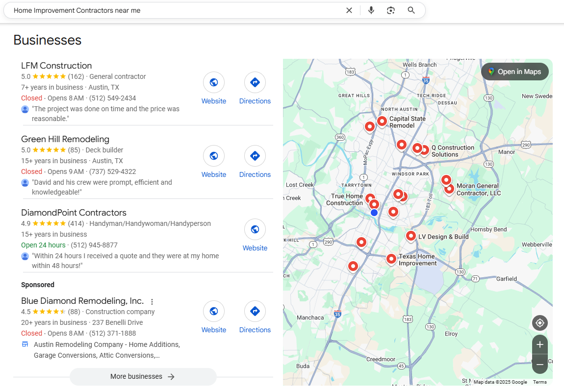The image size is (564, 392).
Task: Click inside the search text field
Action: [x=172, y=10]
